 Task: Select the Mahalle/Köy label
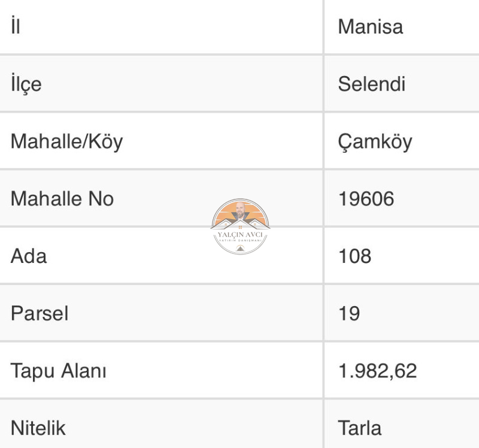click(x=66, y=141)
